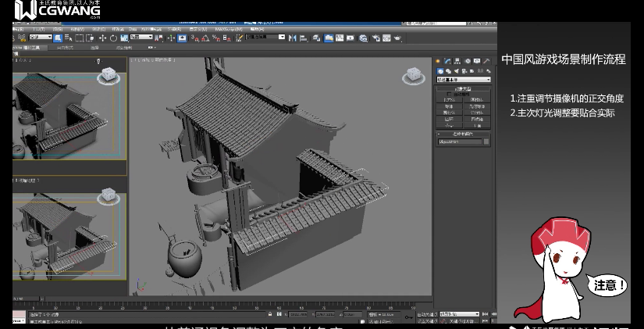
Task: Select the Move tool in the main toolbar
Action: tap(102, 38)
